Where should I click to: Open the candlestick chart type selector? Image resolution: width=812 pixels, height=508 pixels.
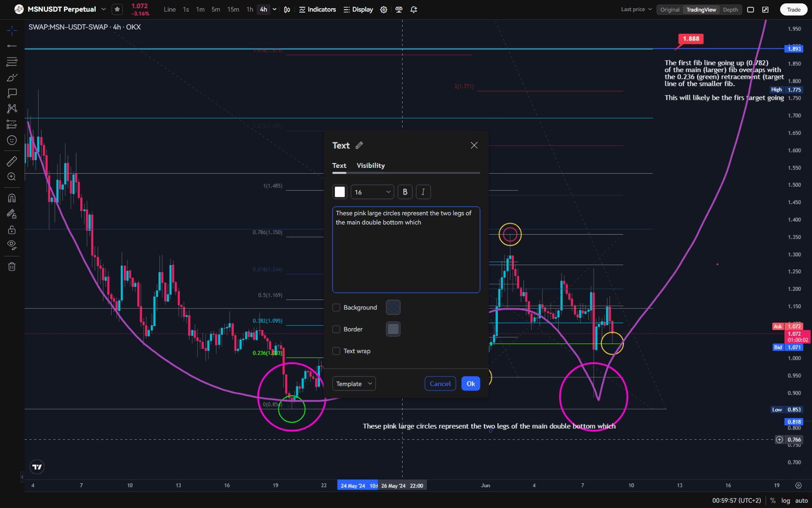click(x=287, y=9)
